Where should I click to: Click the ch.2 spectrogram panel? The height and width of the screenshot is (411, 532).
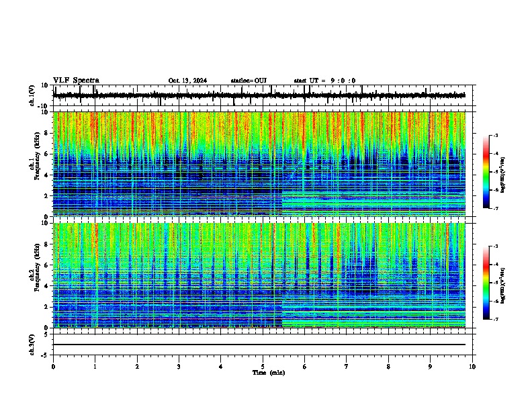coord(259,275)
